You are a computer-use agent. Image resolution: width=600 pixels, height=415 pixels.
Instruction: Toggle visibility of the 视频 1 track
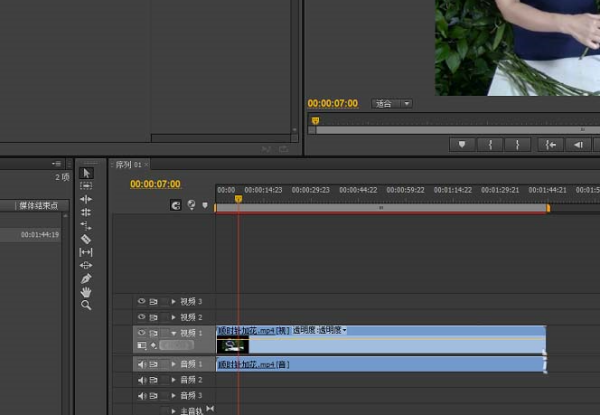(x=141, y=333)
